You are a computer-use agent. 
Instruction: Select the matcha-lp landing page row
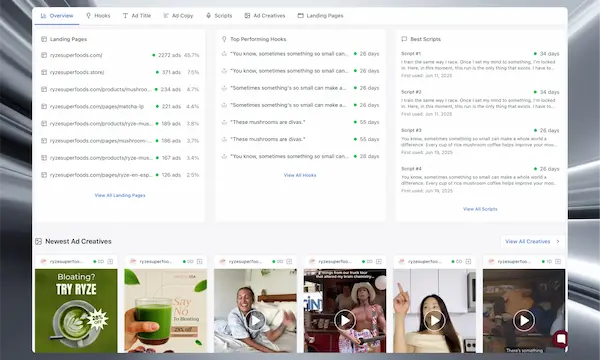120,106
